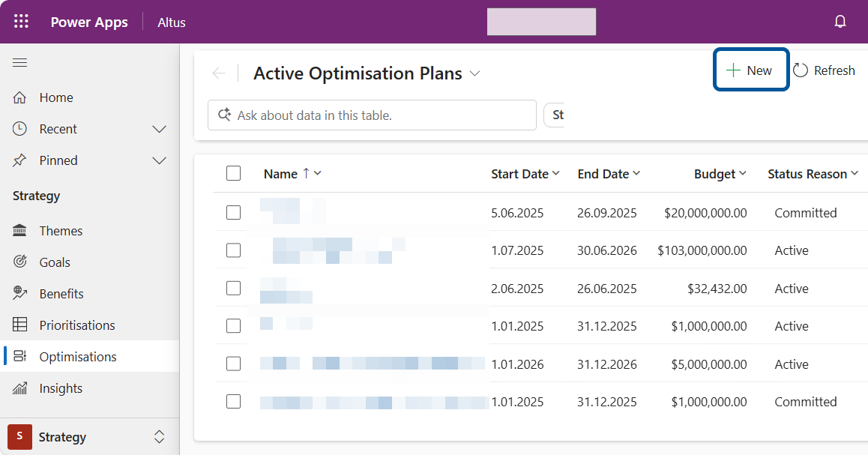Screen dimensions: 868x455
Task: Refresh the table list
Action: tap(824, 70)
